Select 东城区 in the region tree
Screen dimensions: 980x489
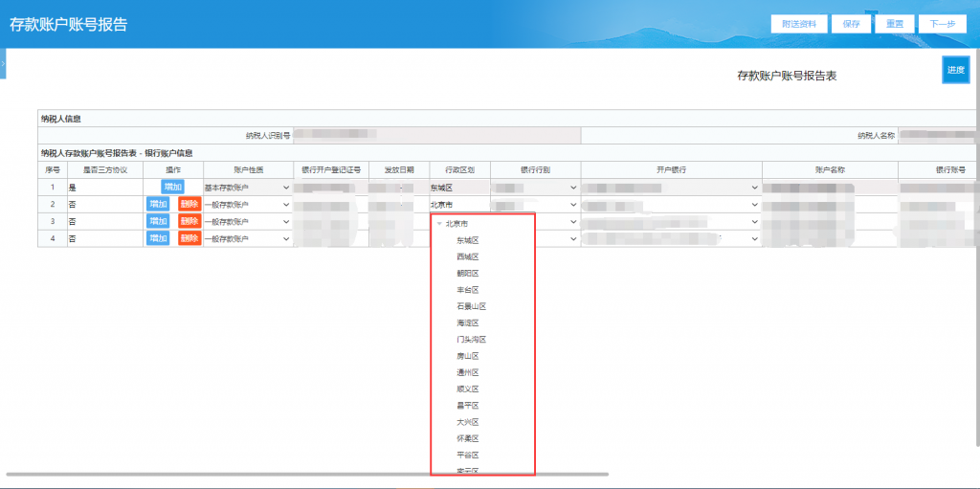pos(467,240)
